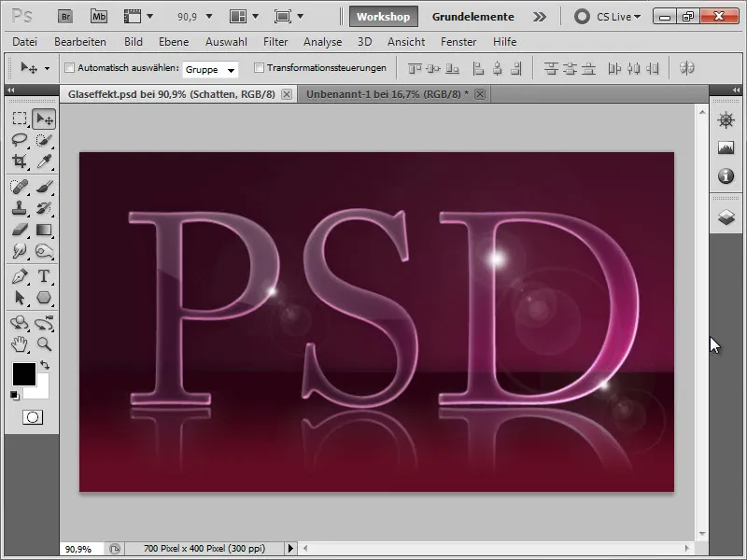Open the Arrange Documents dropdown

(x=255, y=17)
